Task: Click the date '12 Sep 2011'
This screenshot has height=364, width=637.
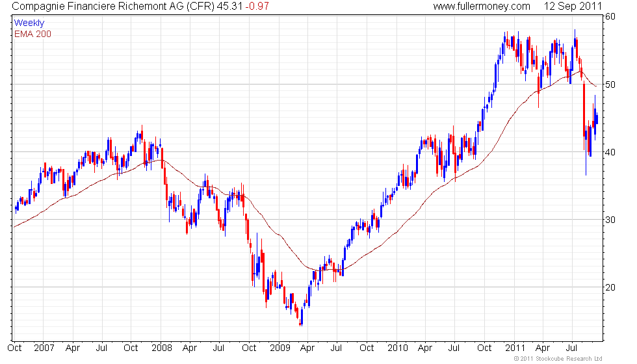Action: click(573, 6)
